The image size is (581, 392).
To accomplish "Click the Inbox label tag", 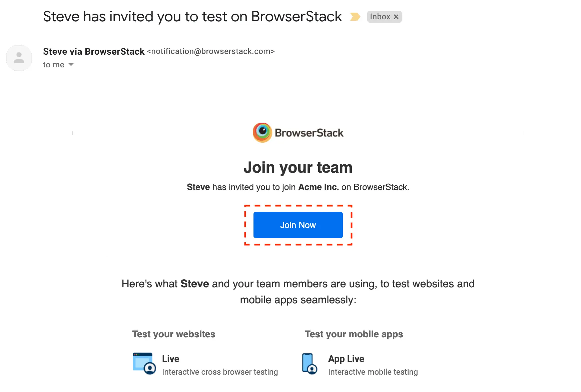I will pos(380,17).
